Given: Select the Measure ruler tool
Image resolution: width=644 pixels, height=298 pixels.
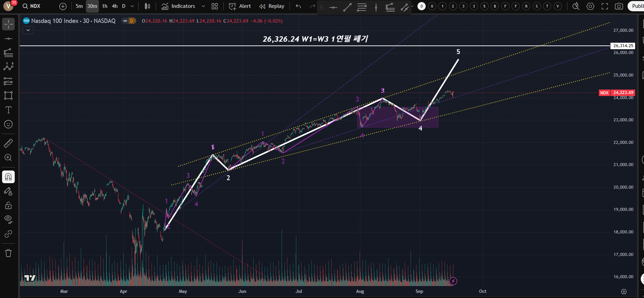Looking at the screenshot, I should point(9,143).
